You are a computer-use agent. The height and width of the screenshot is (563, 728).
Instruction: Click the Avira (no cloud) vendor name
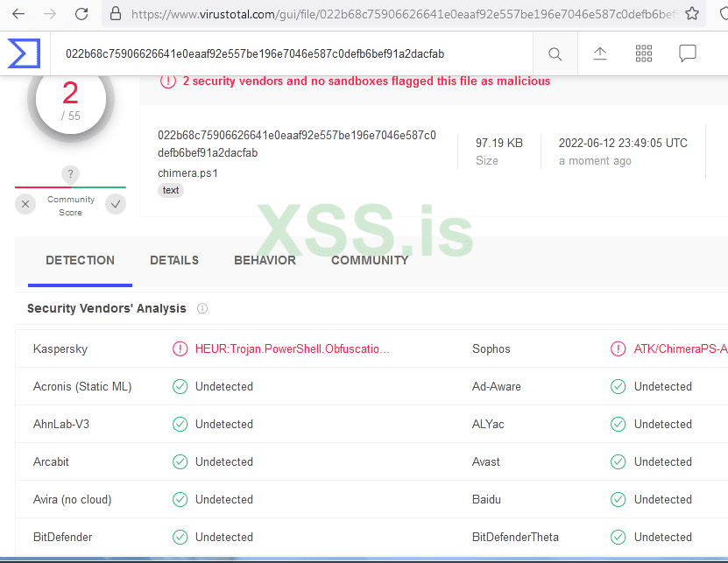[73, 500]
